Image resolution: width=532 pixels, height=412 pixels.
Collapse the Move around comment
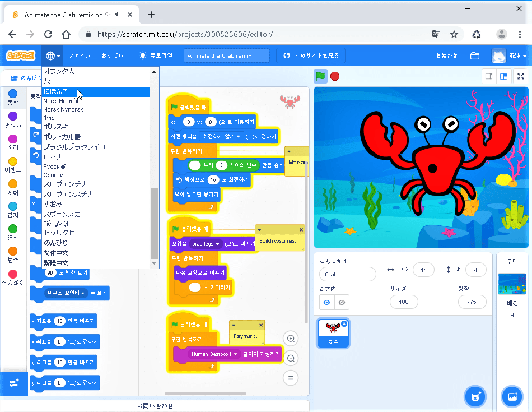coord(289,151)
